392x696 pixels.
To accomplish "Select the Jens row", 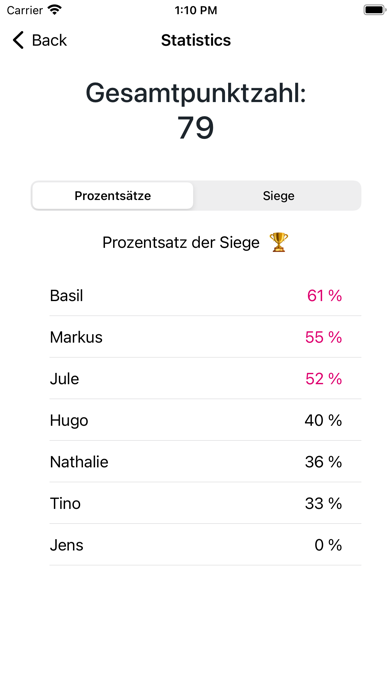I will (205, 545).
